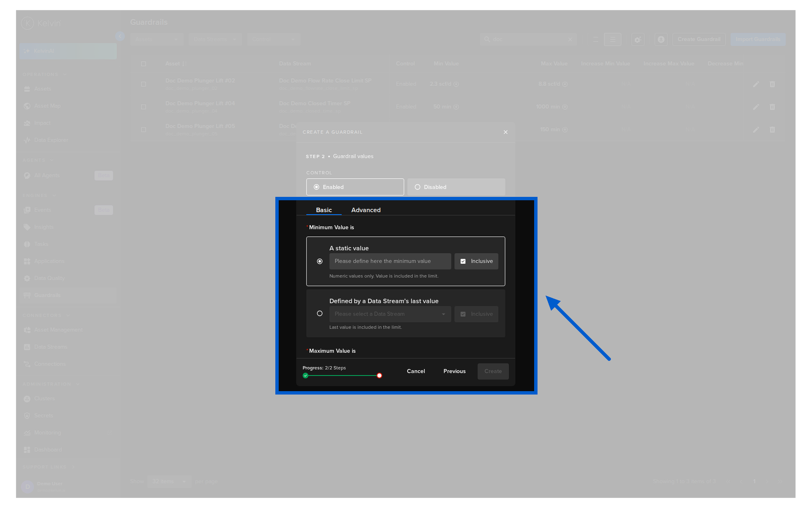Delete guardrail for Plunger Lift #04
This screenshot has height=508, width=812.
(x=772, y=107)
